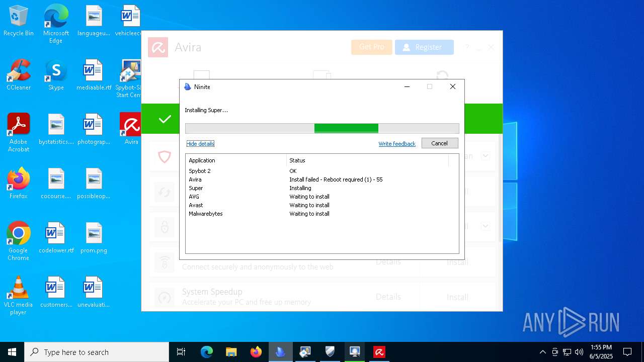
Task: Open Avira desktop shortcut
Action: point(130,130)
